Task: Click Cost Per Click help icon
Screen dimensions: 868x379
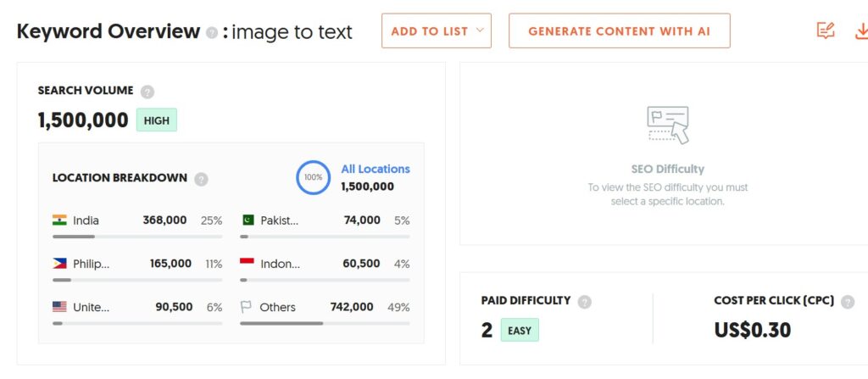Action: point(848,302)
